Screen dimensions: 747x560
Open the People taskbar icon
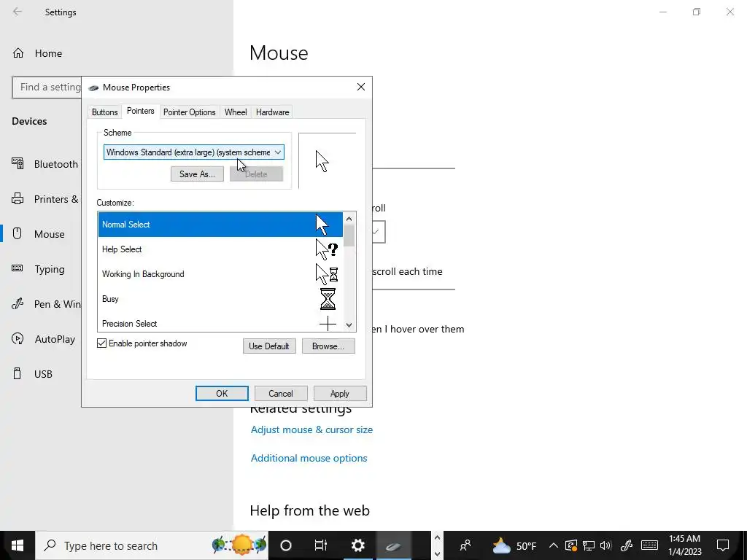[465, 545]
